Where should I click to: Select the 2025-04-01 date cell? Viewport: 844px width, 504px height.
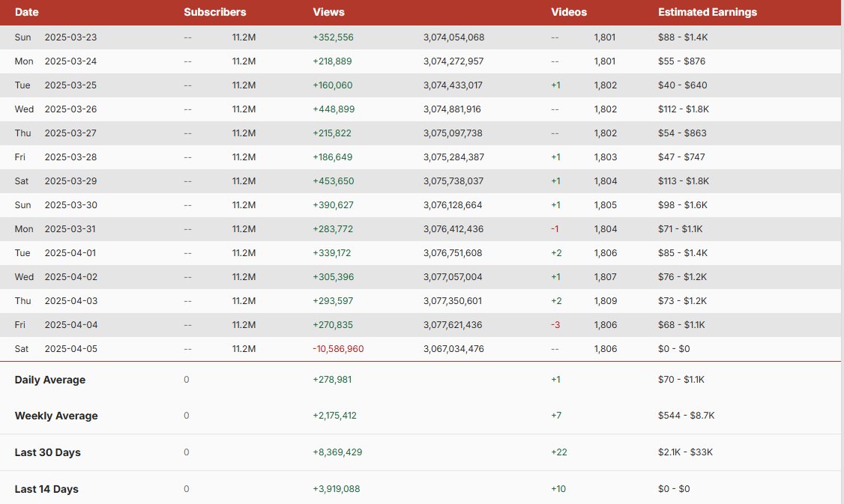click(x=70, y=253)
